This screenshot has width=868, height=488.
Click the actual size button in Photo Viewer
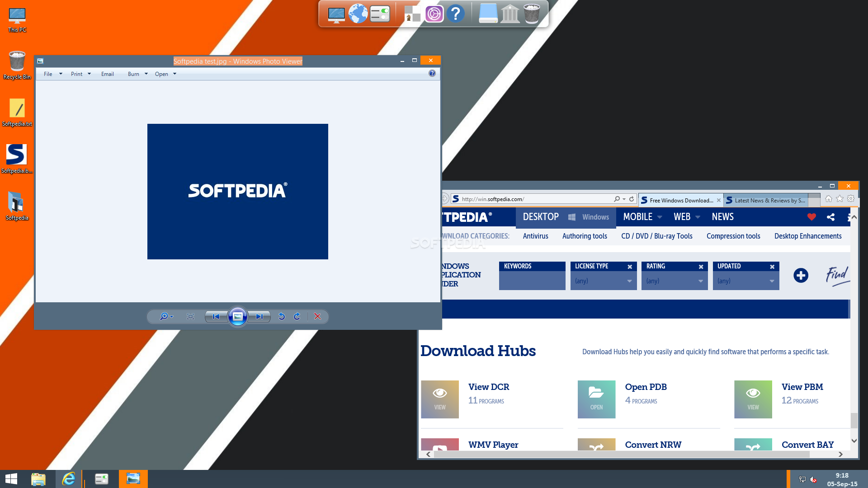click(x=191, y=317)
